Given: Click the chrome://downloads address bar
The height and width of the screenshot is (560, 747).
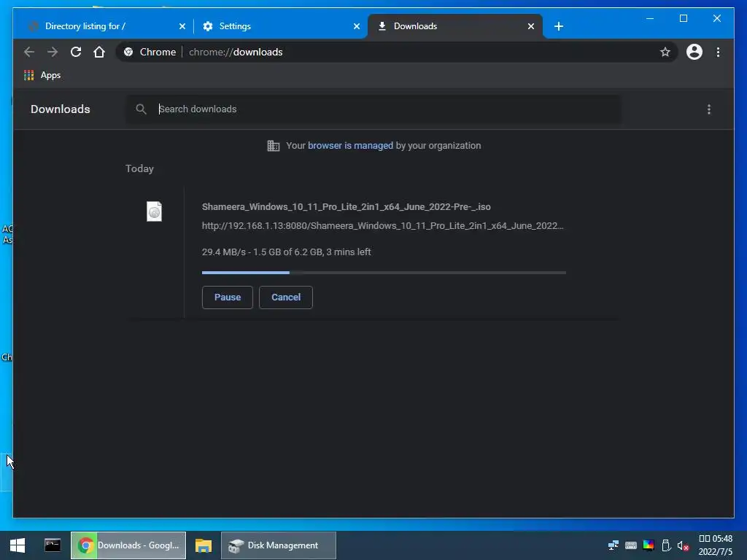Looking at the screenshot, I should coord(396,52).
